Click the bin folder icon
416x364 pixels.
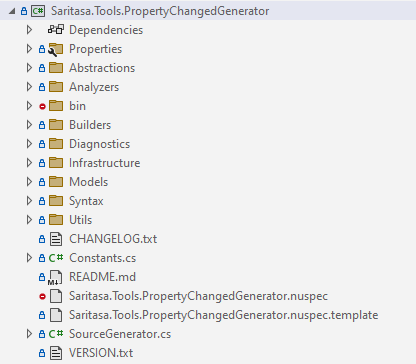(56, 106)
